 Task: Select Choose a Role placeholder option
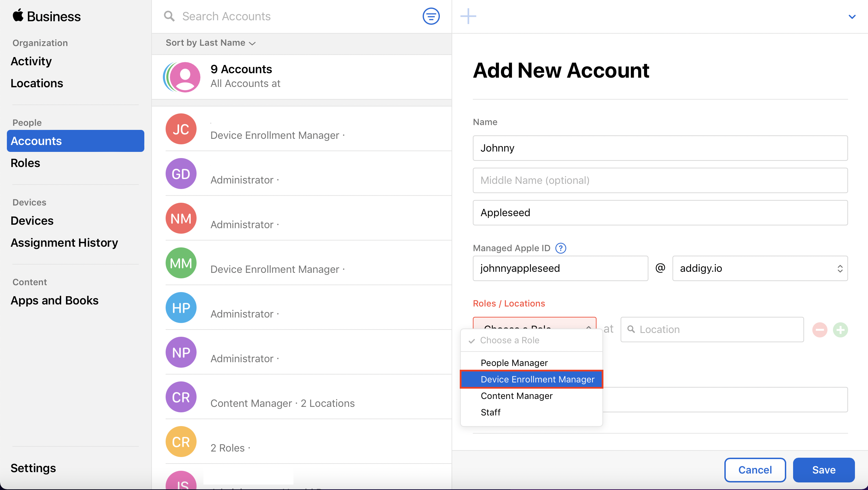coord(531,340)
